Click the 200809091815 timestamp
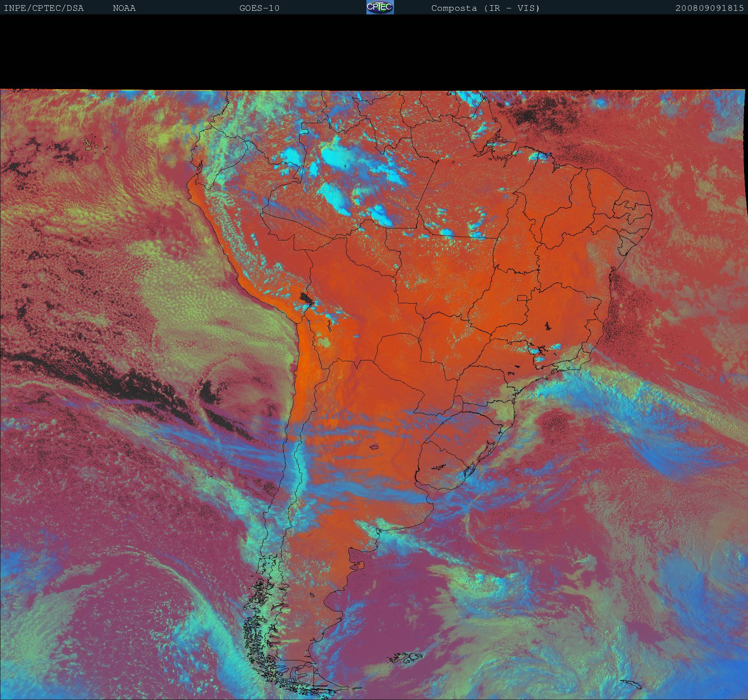Image resolution: width=748 pixels, height=700 pixels. point(709,8)
